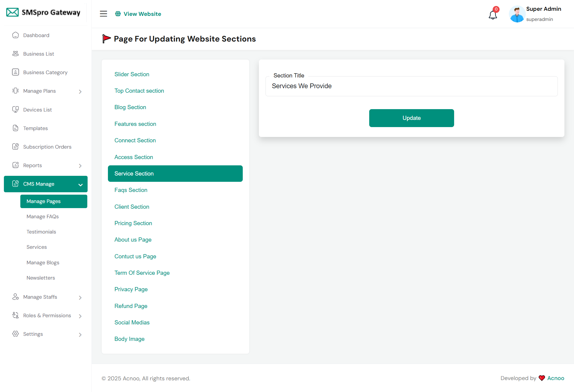Screen dimensions: 574x392
Task: Expand the Settings submenu arrow
Action: (80, 335)
